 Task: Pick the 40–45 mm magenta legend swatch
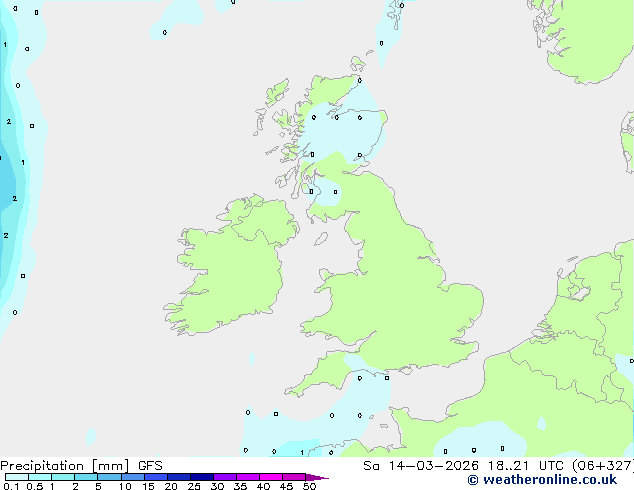click(271, 477)
